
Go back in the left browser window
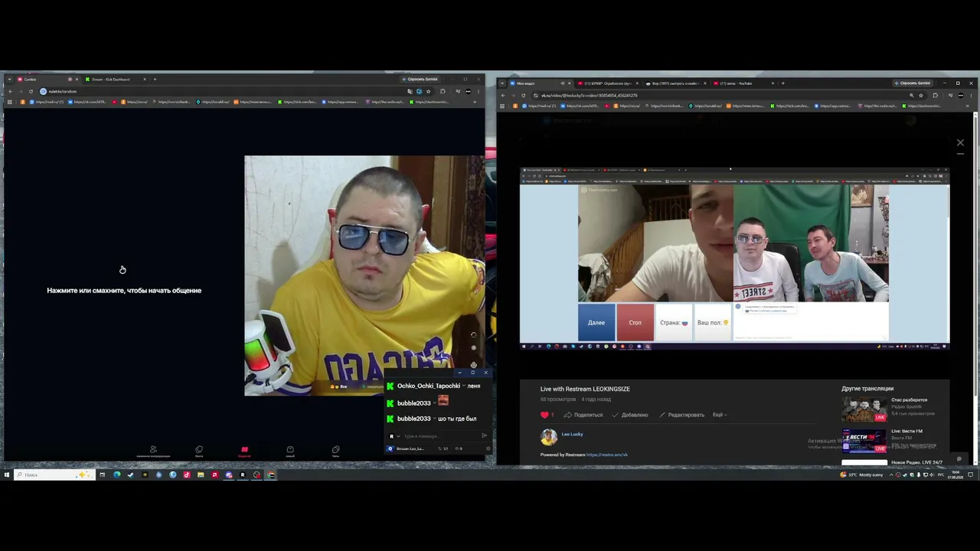point(10,91)
